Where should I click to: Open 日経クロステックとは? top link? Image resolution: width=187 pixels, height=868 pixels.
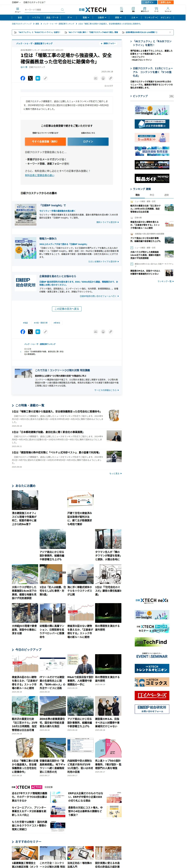coord(34,2)
